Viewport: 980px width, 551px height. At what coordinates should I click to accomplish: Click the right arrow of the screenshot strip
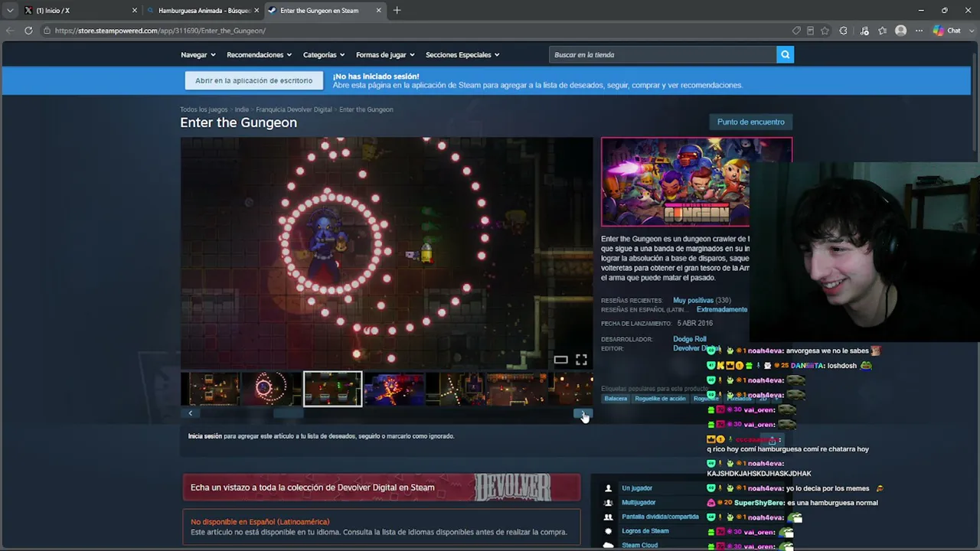pos(583,413)
